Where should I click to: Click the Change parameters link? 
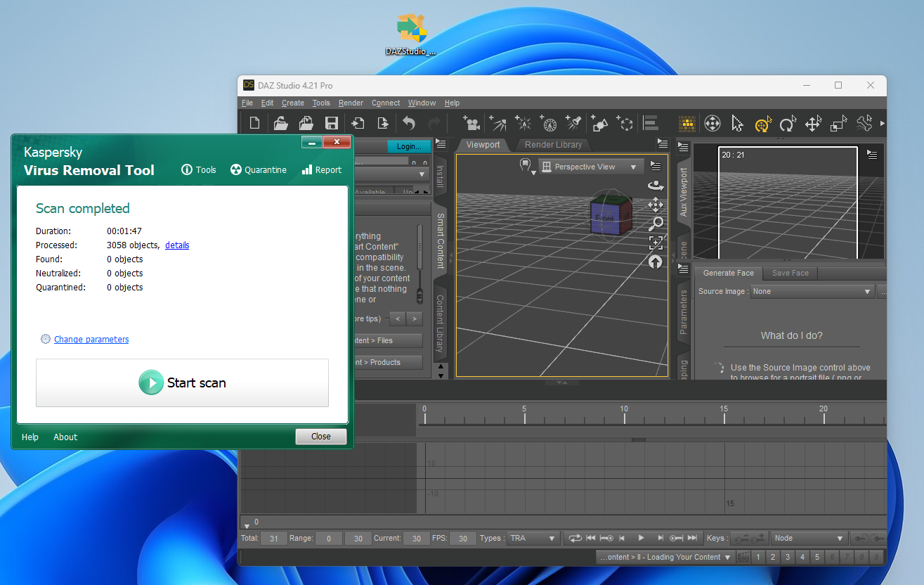pos(91,339)
